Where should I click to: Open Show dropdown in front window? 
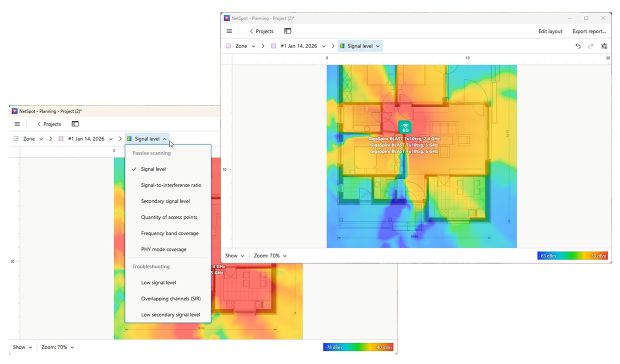click(x=234, y=256)
